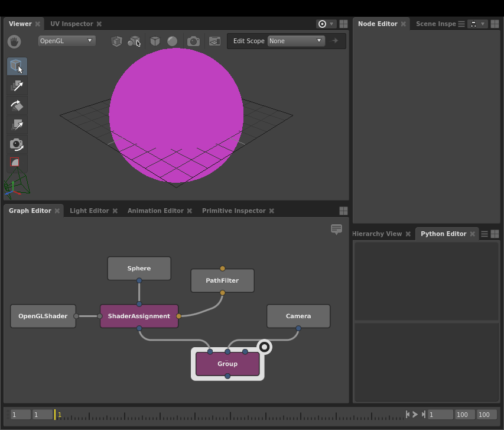Select the Crop Window tool
This screenshot has height=430, width=504.
pyautogui.click(x=15, y=163)
